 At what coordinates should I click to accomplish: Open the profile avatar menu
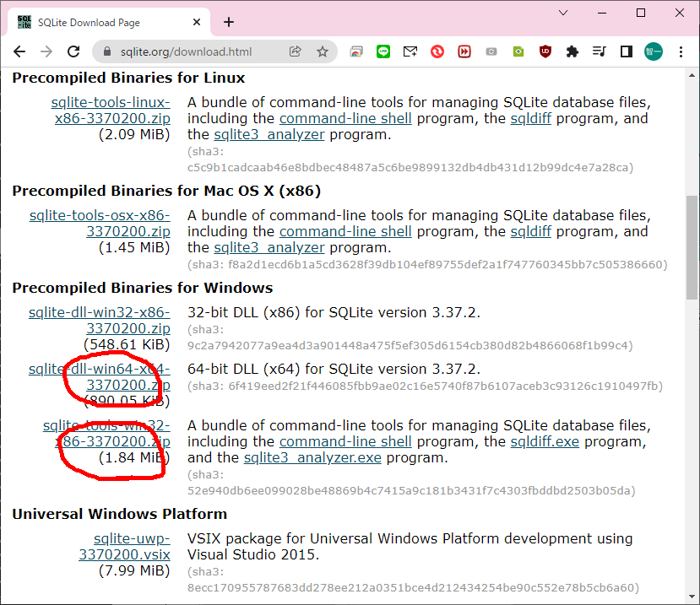654,51
